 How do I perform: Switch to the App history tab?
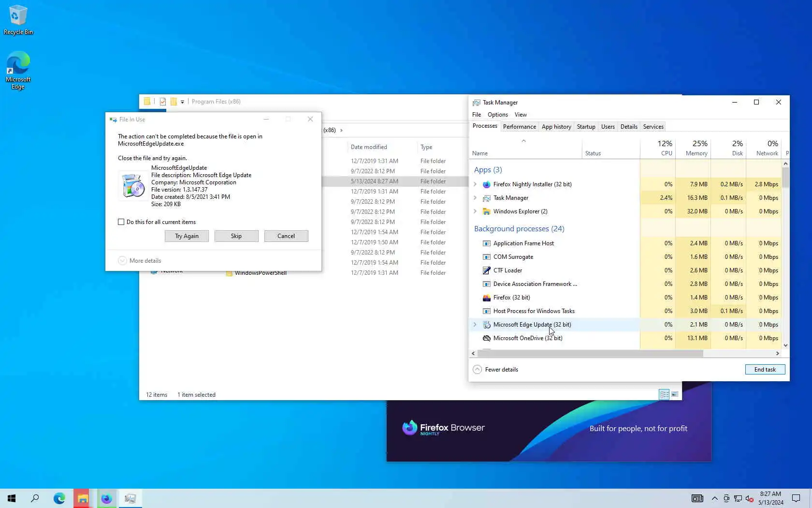coord(556,127)
